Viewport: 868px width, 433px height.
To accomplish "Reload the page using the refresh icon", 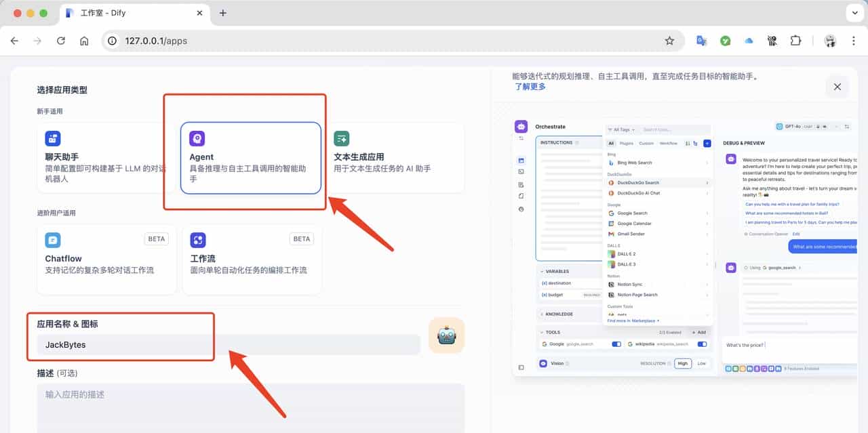I will pyautogui.click(x=61, y=41).
